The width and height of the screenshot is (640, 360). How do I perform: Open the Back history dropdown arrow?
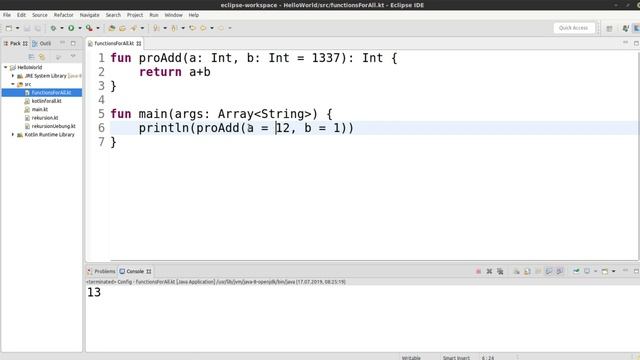(212, 28)
